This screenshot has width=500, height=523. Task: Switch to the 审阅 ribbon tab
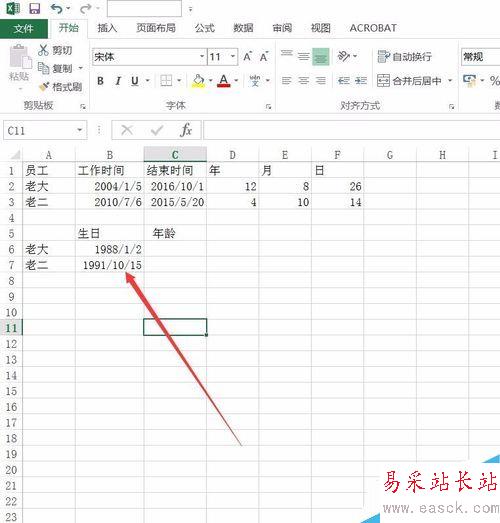pyautogui.click(x=282, y=28)
